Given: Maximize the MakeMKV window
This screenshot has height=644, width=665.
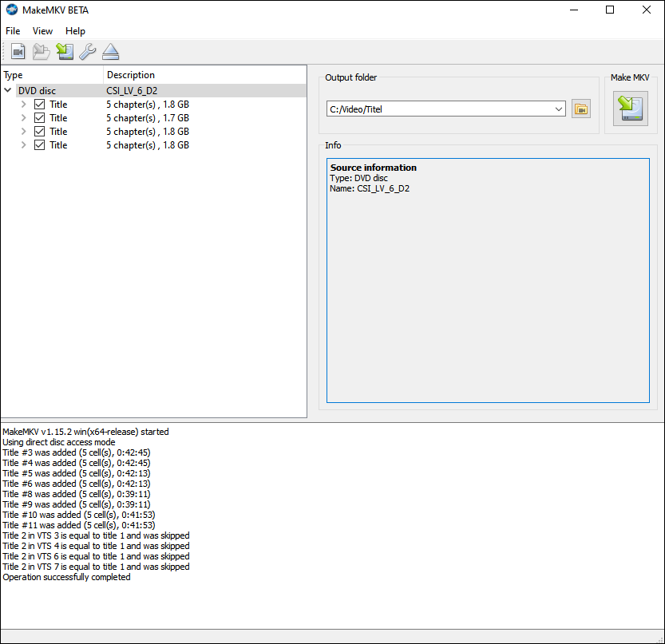Looking at the screenshot, I should 610,10.
